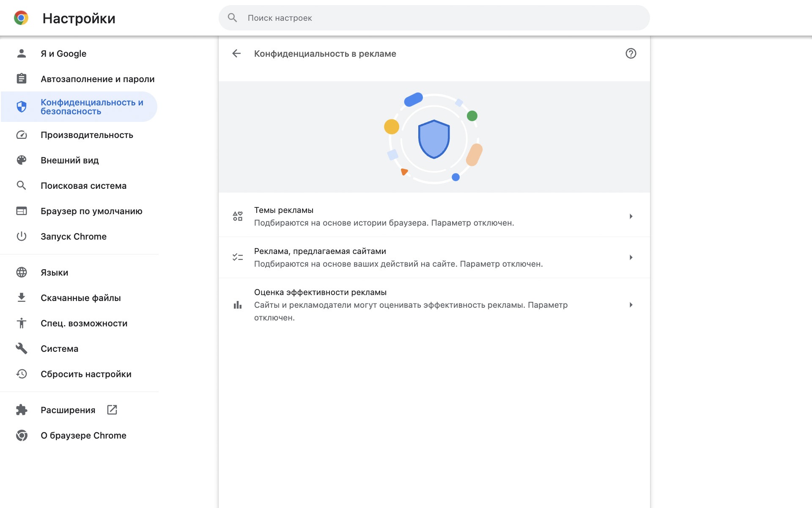This screenshot has width=812, height=508.
Task: Click the site-suggested ads icon
Action: point(237,257)
